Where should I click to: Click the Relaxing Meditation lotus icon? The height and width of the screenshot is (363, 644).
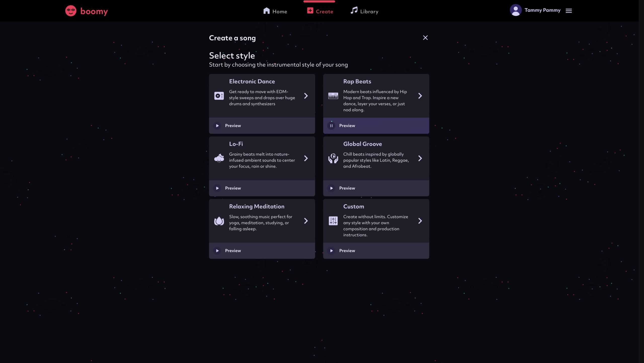tap(219, 221)
